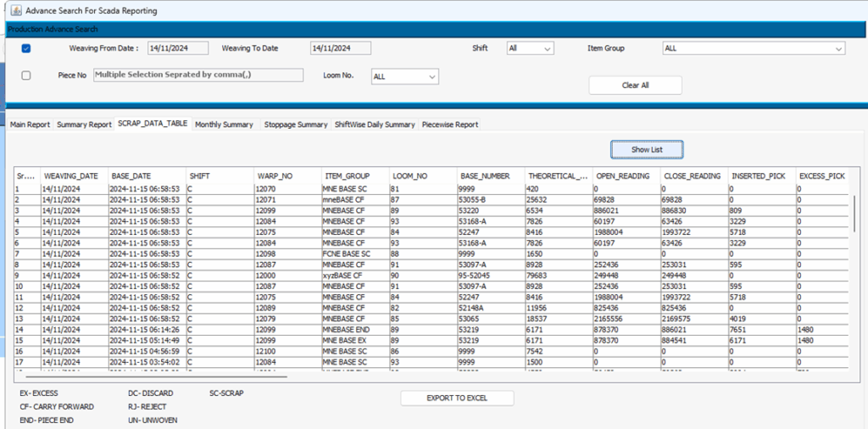Viewport: 868px width, 429px height.
Task: Uncheck the Weaving Date filter checkbox
Action: click(26, 48)
